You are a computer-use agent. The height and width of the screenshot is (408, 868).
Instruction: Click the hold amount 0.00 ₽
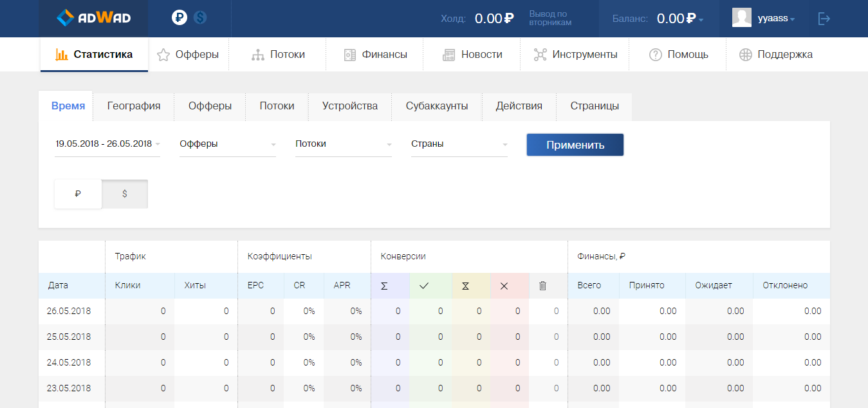[x=494, y=19]
